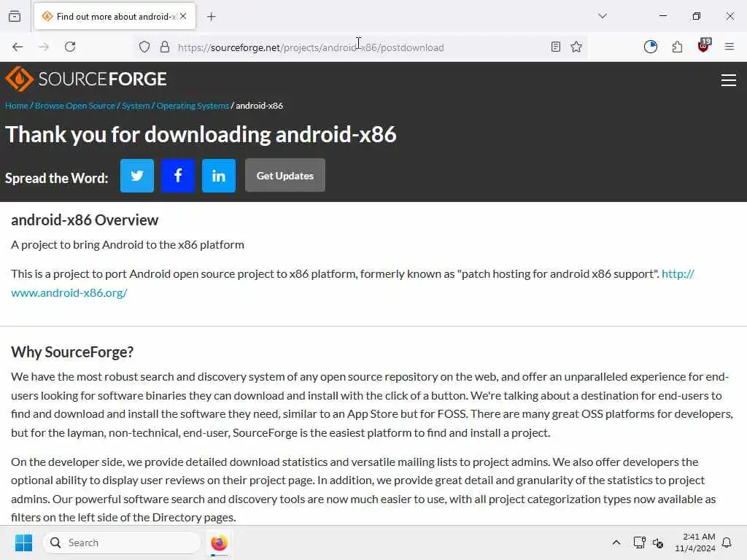This screenshot has height=560, width=747.
Task: Click the Get Updates button
Action: pyautogui.click(x=285, y=176)
